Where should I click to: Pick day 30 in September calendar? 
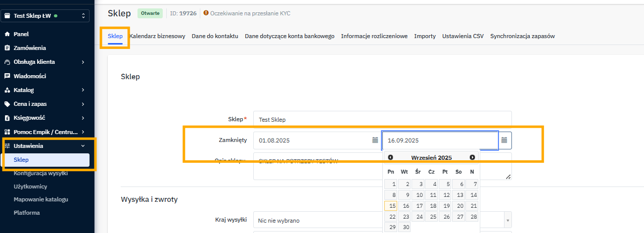pyautogui.click(x=404, y=228)
